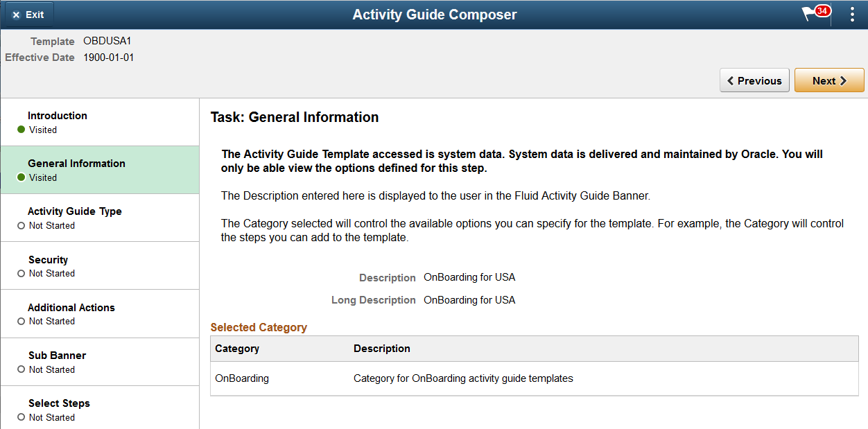Click the Previous button
The width and height of the screenshot is (868, 429).
pyautogui.click(x=754, y=80)
